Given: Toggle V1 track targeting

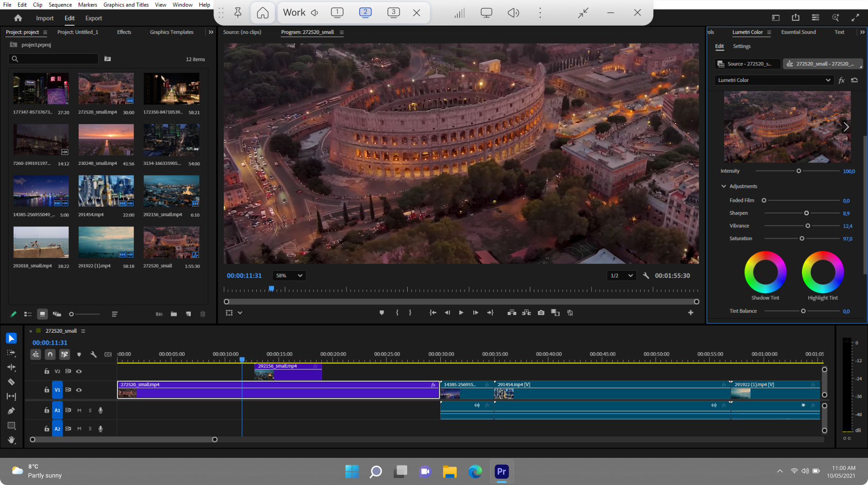Looking at the screenshot, I should coord(57,390).
